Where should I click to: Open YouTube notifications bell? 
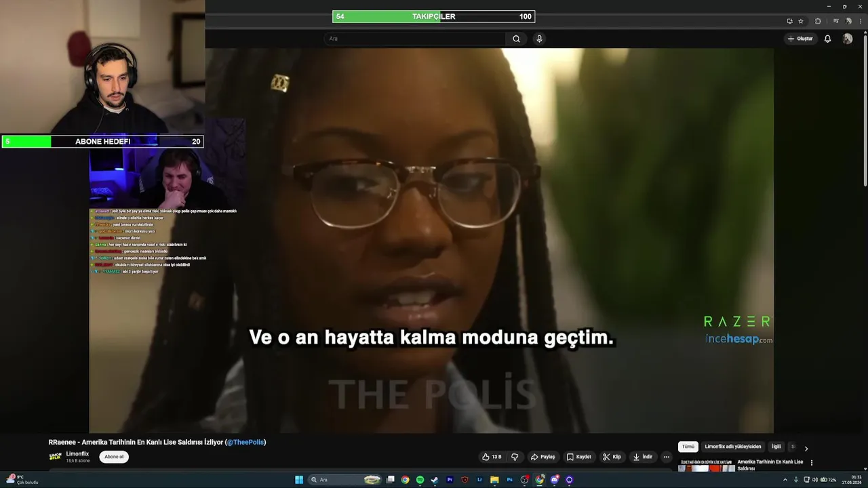click(827, 39)
